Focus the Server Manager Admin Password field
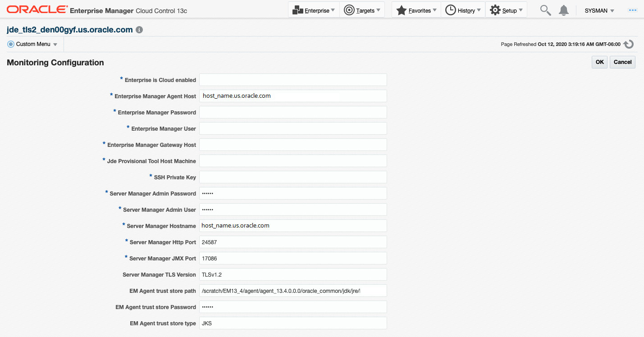 point(293,193)
